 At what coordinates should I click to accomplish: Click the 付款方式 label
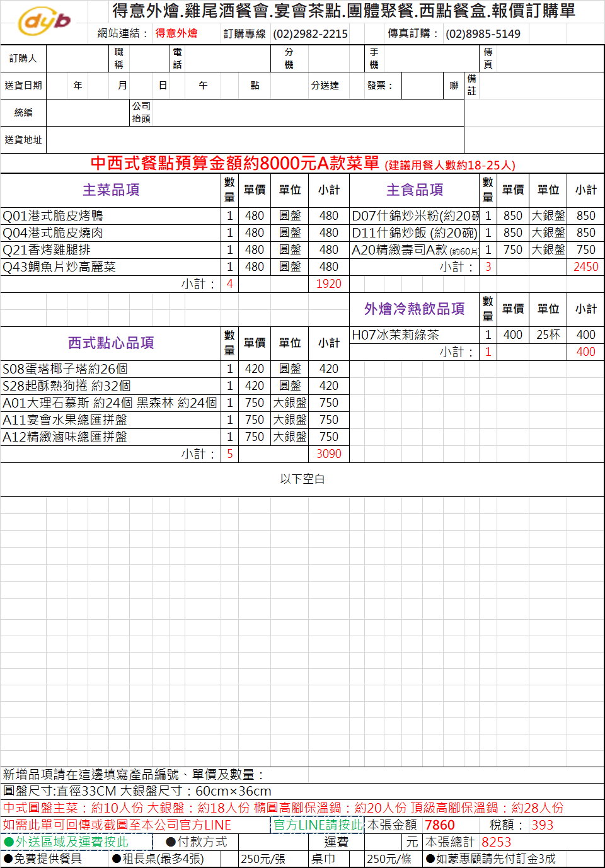(x=197, y=842)
